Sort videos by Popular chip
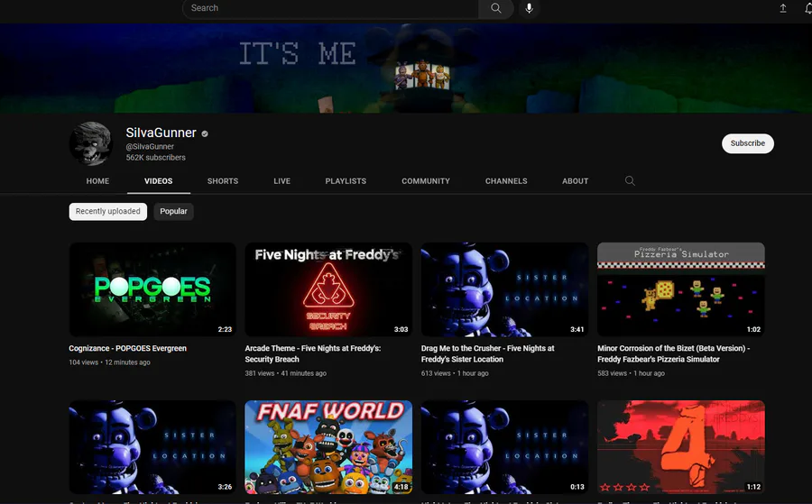812x504 pixels. (173, 211)
